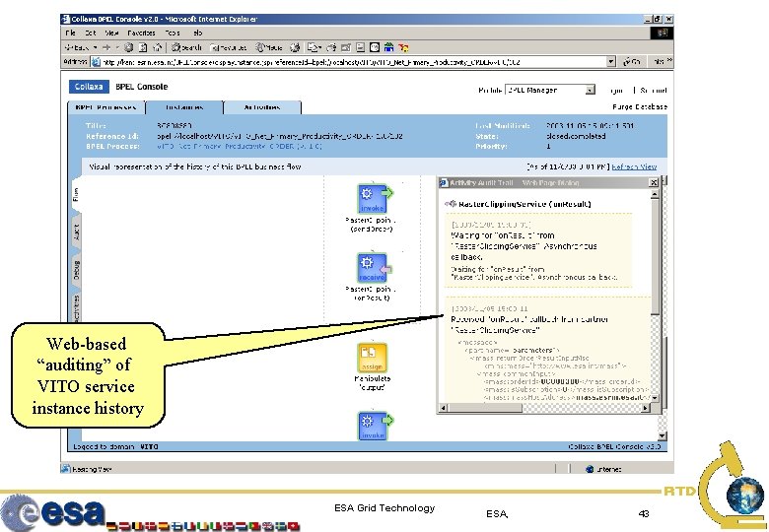
Task: Click the Refresh View link
Action: 634,166
